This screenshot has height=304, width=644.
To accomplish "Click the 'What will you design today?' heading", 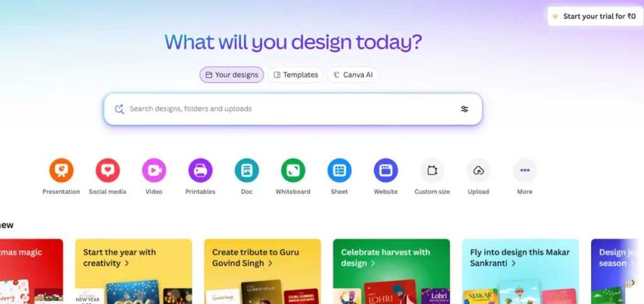I will 293,42.
